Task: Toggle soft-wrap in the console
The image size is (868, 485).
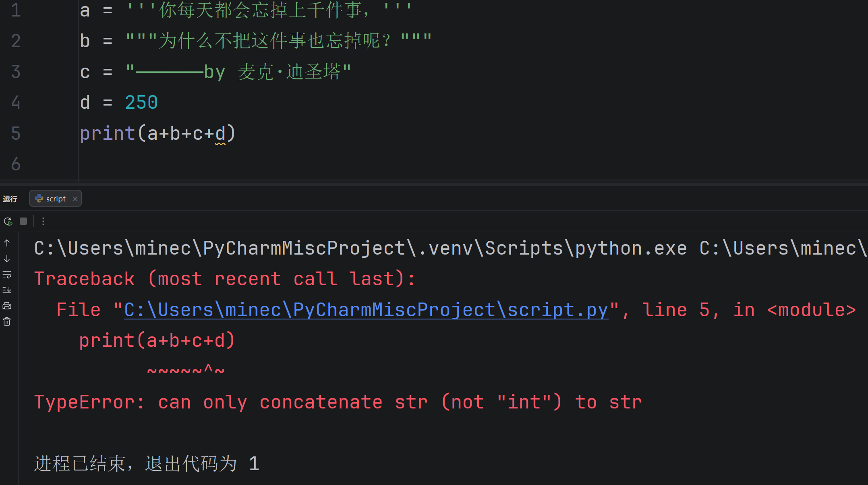Action: point(7,275)
